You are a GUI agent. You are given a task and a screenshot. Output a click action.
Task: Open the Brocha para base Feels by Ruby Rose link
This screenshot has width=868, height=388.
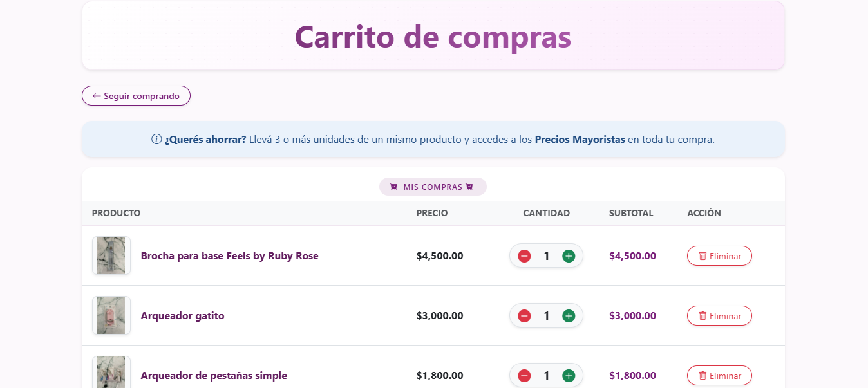point(229,255)
